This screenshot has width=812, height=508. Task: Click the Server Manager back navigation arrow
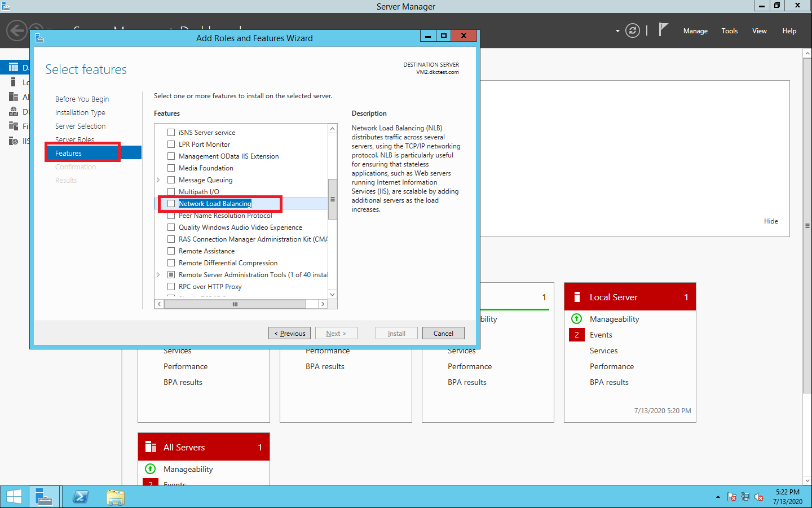coord(17,30)
